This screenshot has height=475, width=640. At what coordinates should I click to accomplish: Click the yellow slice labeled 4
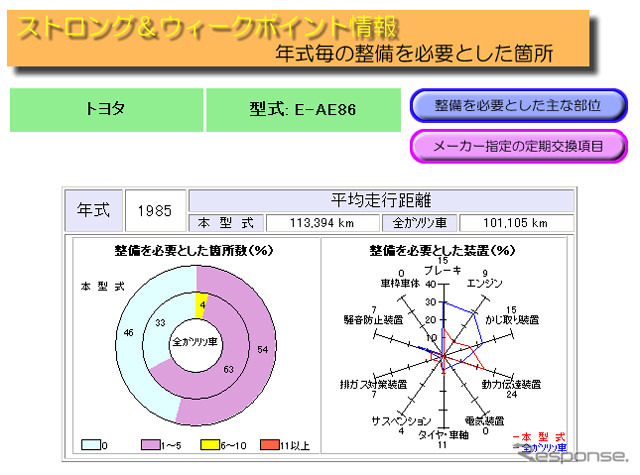pos(202,305)
